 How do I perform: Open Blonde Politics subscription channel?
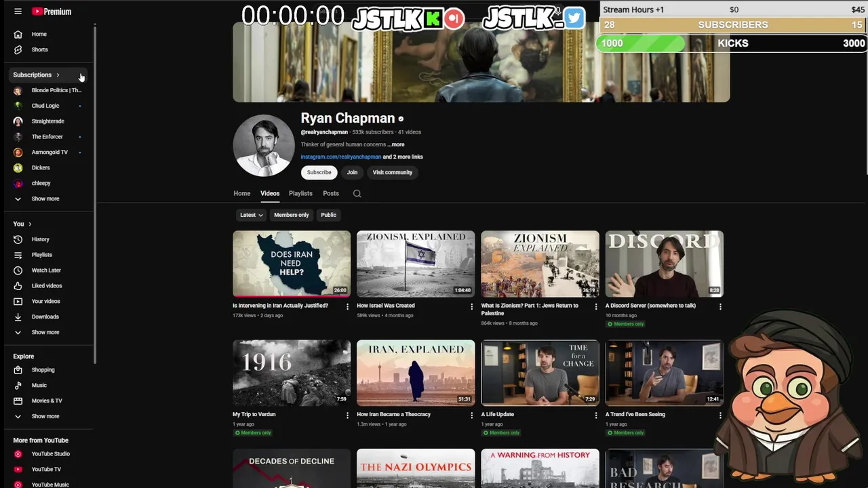click(x=47, y=91)
